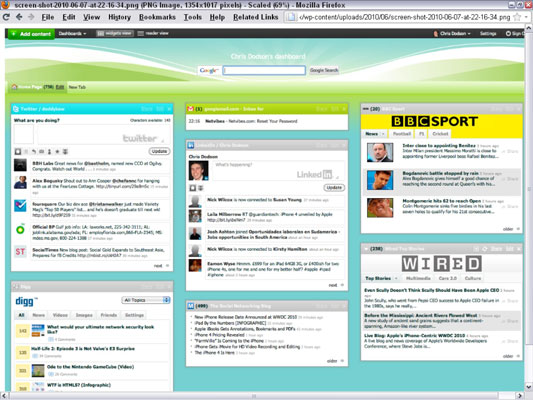
Task: Open the Top Stories dropdown arrow in Wired
Action: pos(396,278)
